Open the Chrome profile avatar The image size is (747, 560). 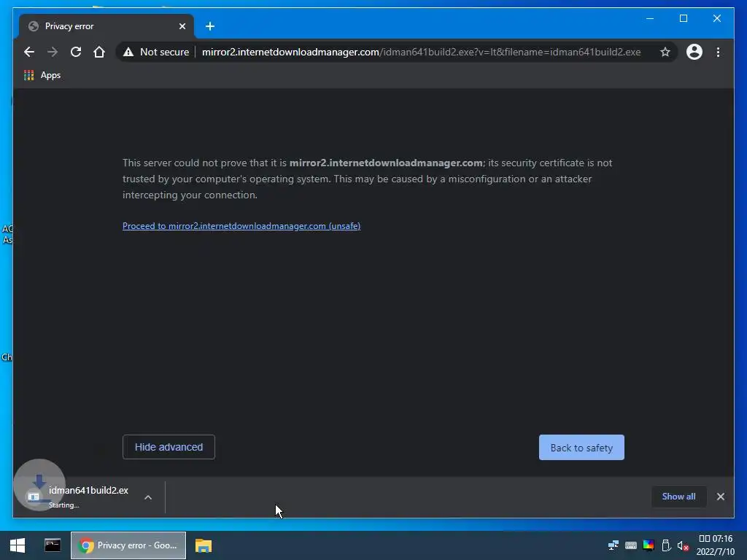pos(694,52)
